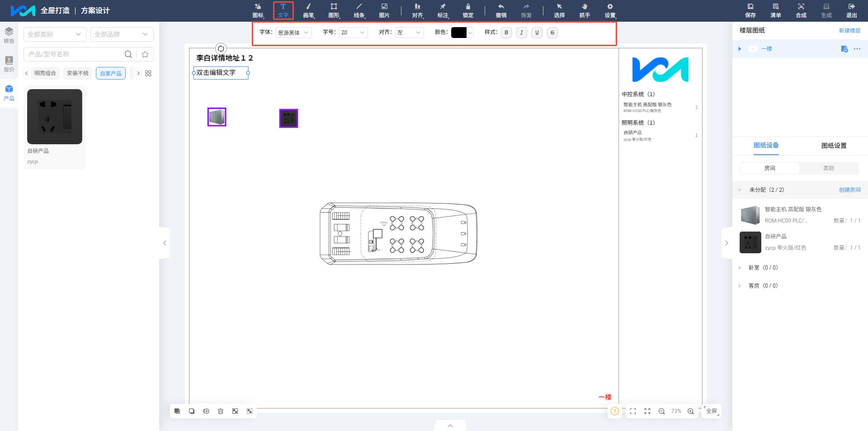
Task: Switch to the 抓手 hand tool
Action: pos(585,10)
